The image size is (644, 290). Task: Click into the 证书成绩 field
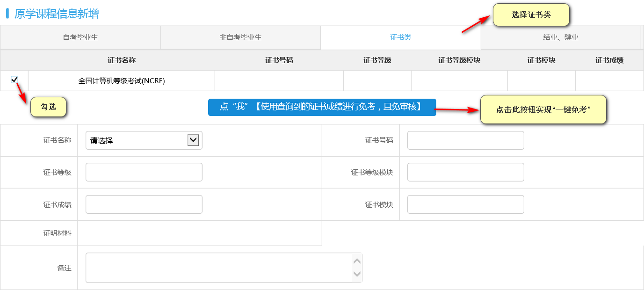click(x=144, y=204)
